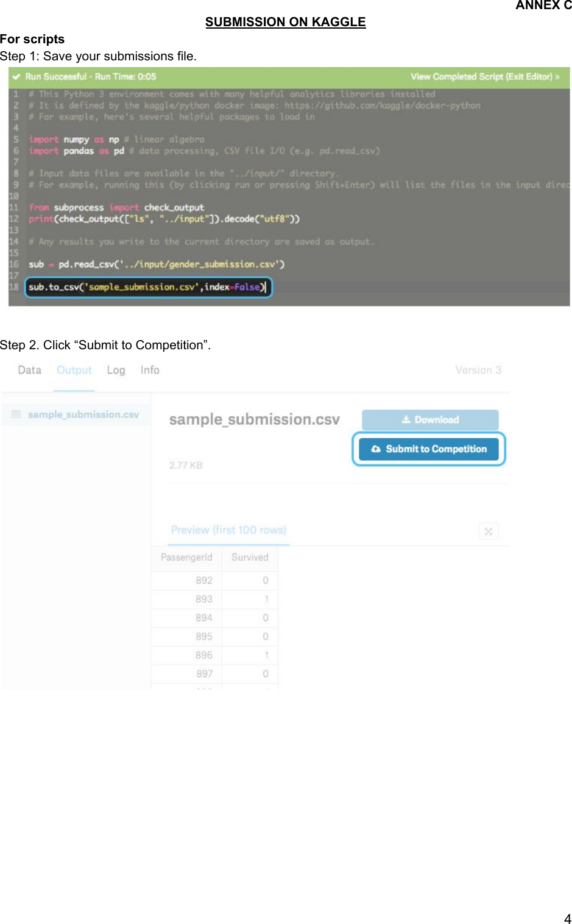Click the print(check_output) code line
572x924 pixels.
[x=164, y=219]
